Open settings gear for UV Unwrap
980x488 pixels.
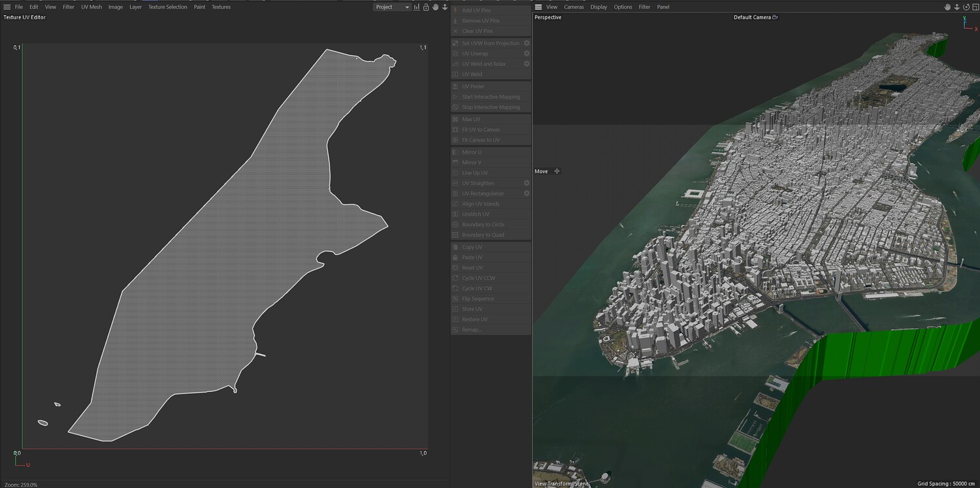[527, 54]
